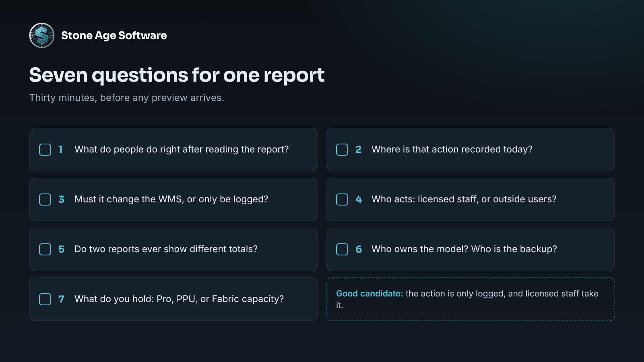This screenshot has width=644, height=362.
Task: Click the number 2 in the second card
Action: point(358,150)
